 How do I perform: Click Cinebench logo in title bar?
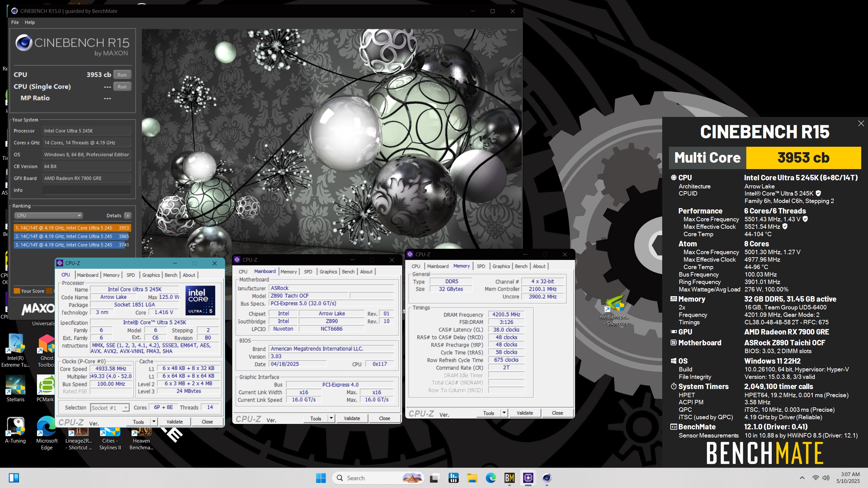point(14,11)
